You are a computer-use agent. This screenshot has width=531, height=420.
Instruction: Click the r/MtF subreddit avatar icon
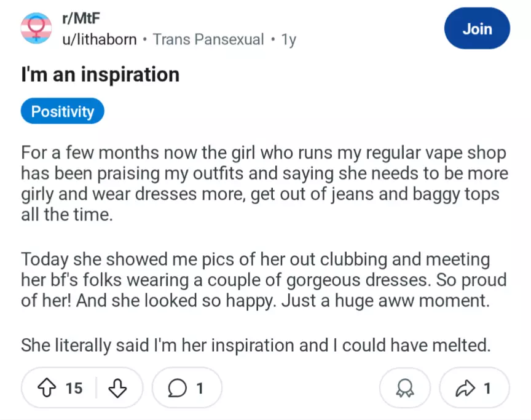[x=36, y=29]
